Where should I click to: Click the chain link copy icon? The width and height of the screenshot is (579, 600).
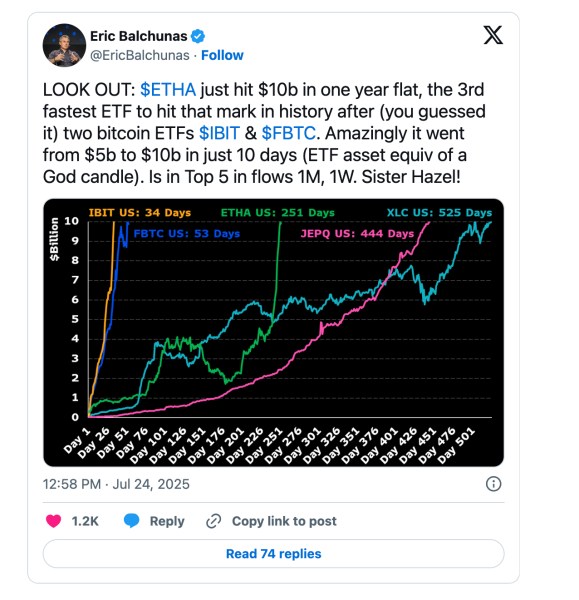(x=214, y=521)
